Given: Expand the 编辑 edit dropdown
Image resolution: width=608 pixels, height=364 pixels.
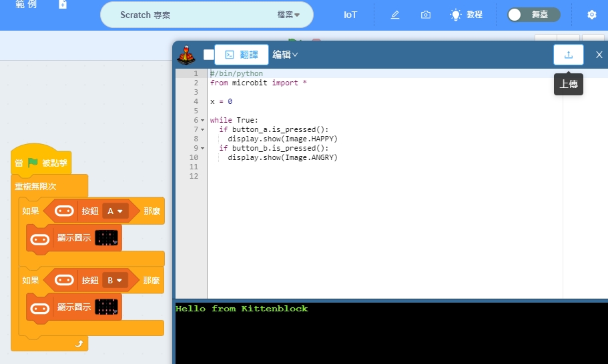Looking at the screenshot, I should click(285, 55).
